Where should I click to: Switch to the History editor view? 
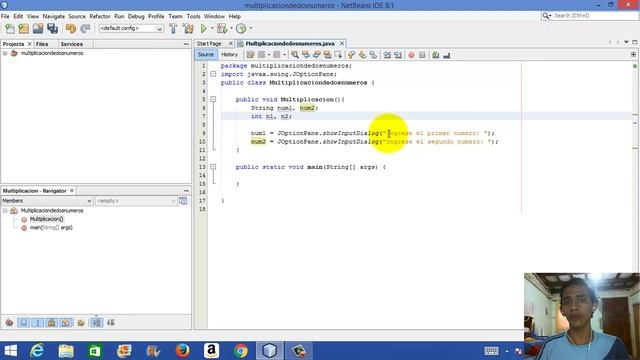(229, 55)
